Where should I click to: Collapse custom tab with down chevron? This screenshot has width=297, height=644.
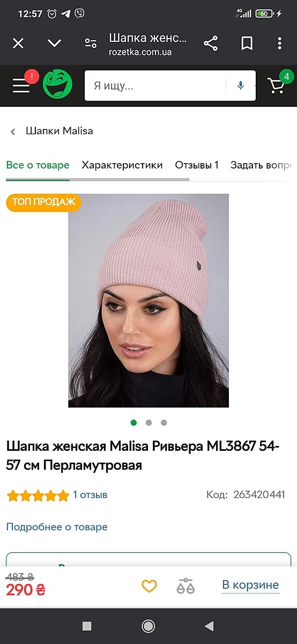(54, 43)
